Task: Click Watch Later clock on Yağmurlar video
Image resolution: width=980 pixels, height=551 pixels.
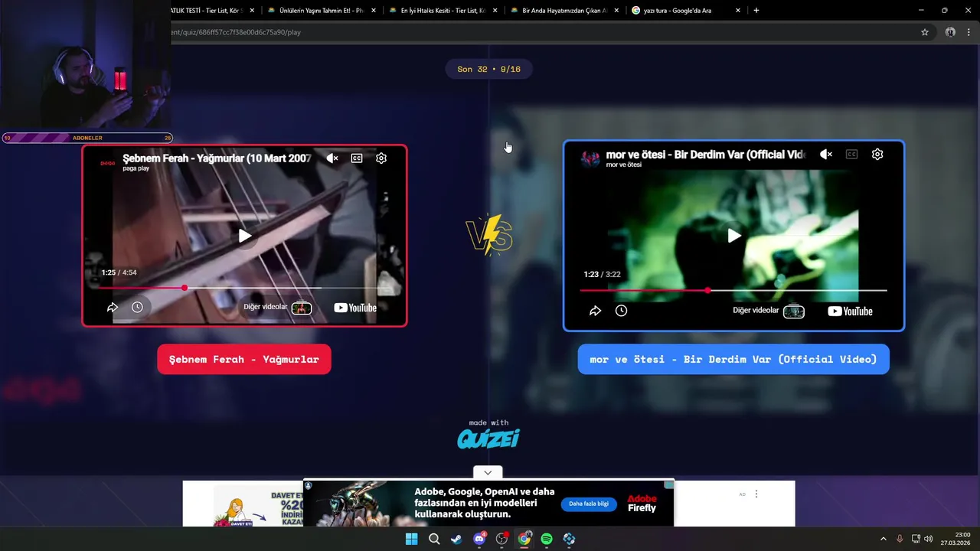Action: coord(137,307)
